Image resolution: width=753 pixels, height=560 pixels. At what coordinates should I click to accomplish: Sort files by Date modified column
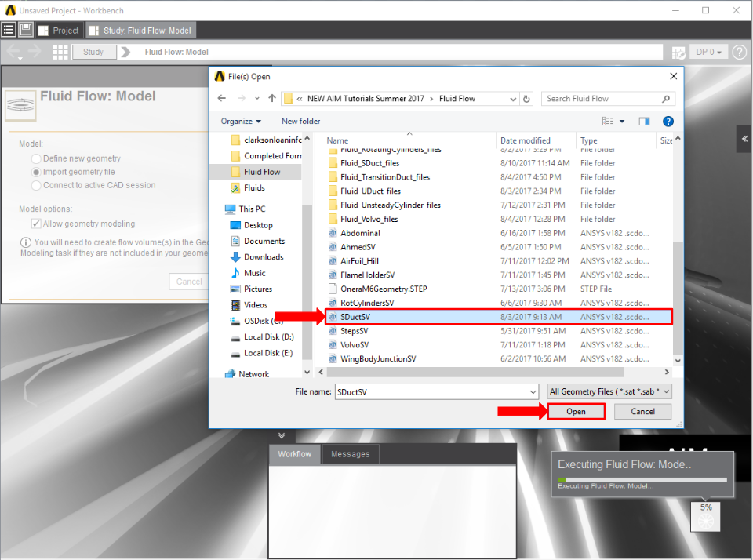[x=526, y=140]
